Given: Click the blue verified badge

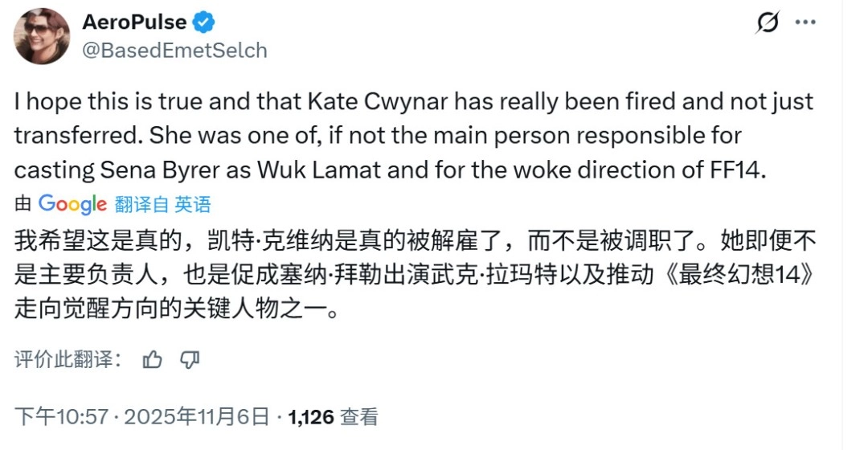Looking at the screenshot, I should (203, 22).
